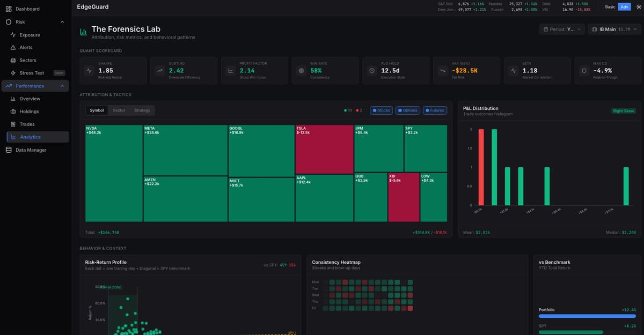Open Alerts via the warning triangle icon
The image size is (644, 335).
tap(13, 48)
